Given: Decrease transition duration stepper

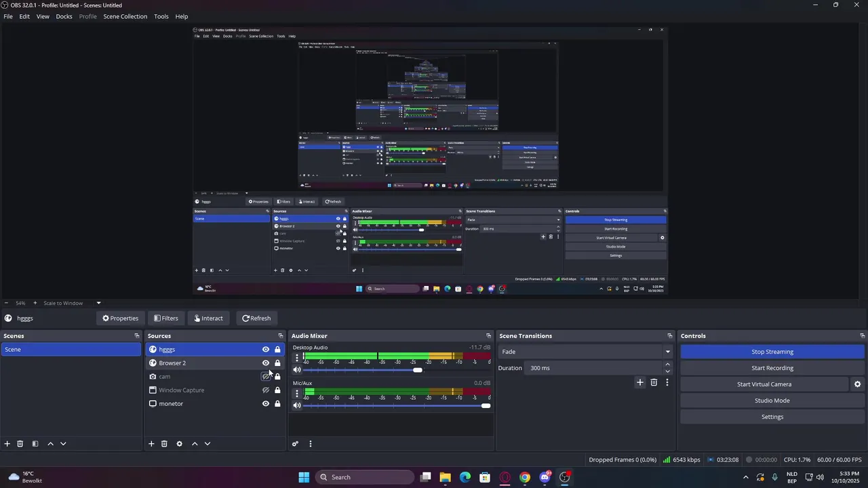Looking at the screenshot, I should (667, 371).
